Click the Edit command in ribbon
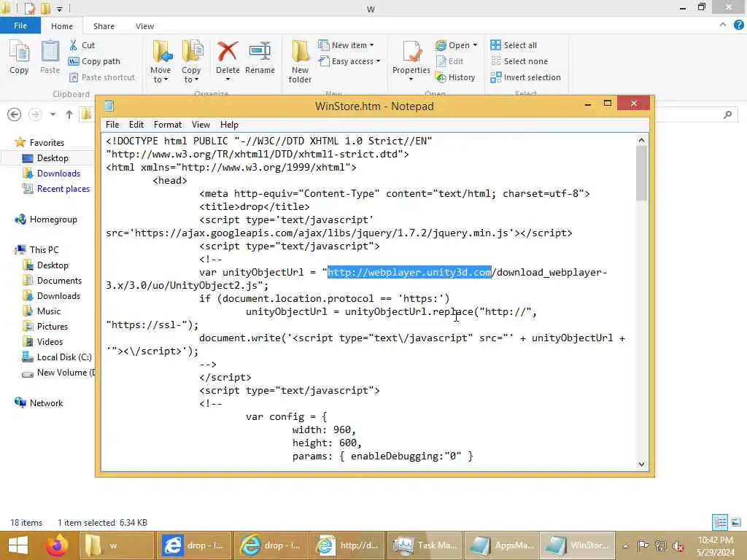The height and width of the screenshot is (560, 747). click(449, 61)
